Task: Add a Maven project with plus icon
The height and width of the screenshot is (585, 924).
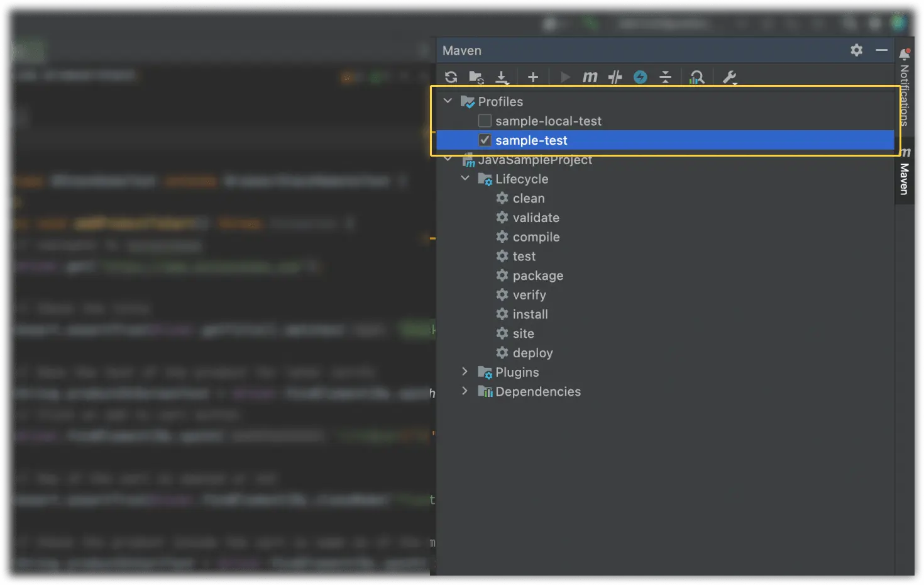Action: pyautogui.click(x=533, y=77)
